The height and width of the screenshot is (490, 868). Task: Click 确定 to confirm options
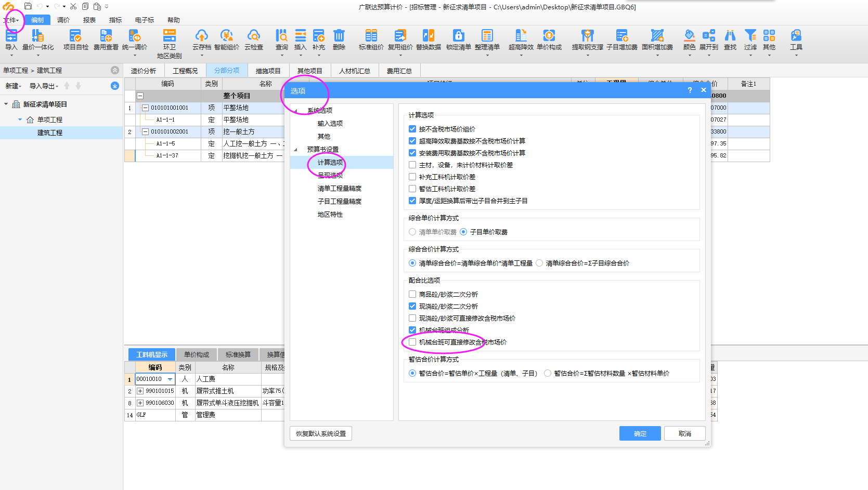[x=640, y=433]
